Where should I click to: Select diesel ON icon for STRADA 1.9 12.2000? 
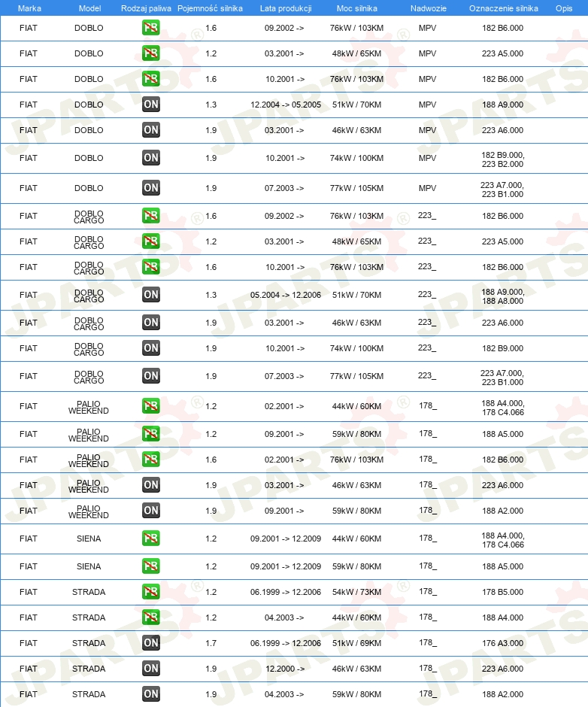(150, 669)
